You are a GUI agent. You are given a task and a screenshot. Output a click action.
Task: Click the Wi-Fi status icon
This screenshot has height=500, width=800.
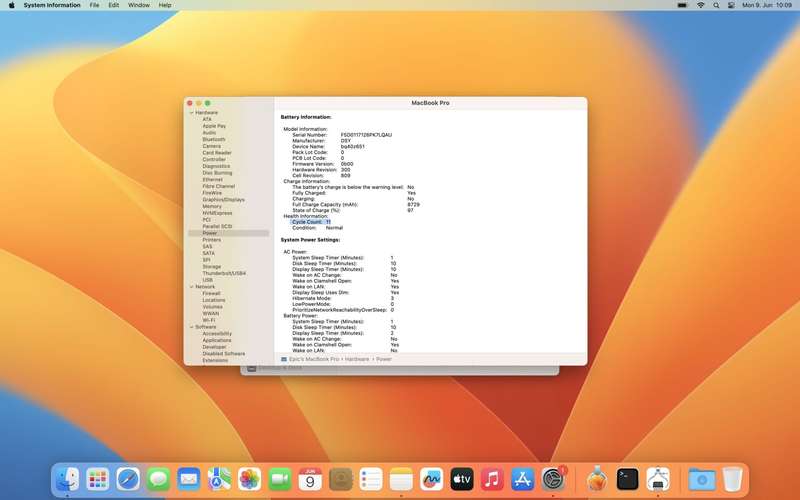701,5
